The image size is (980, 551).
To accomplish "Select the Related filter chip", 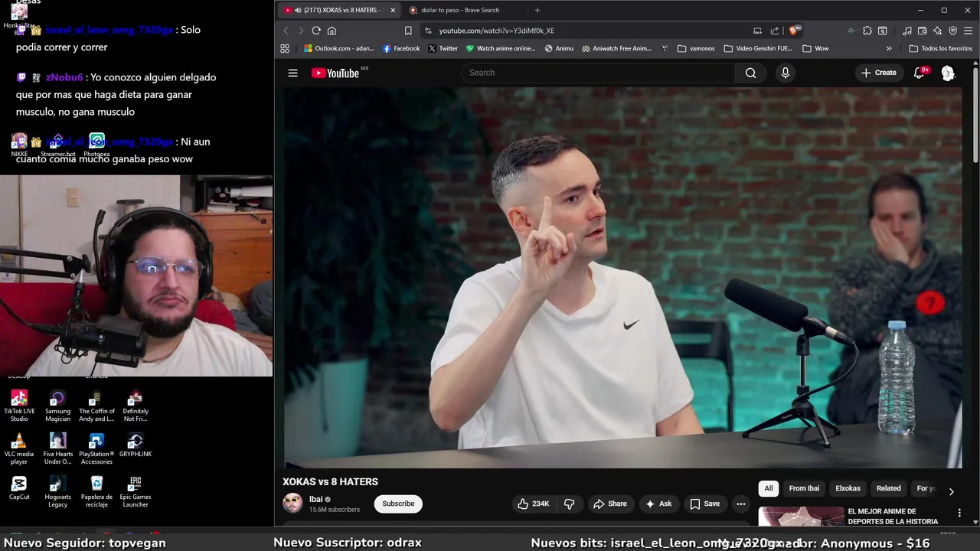I will (x=888, y=488).
